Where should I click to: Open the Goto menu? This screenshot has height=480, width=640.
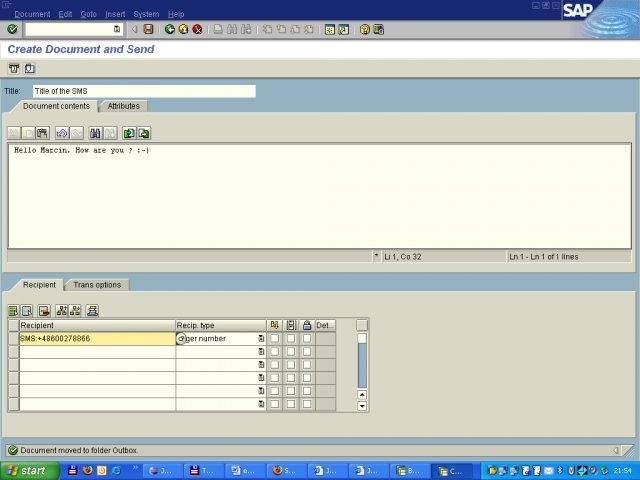(89, 14)
